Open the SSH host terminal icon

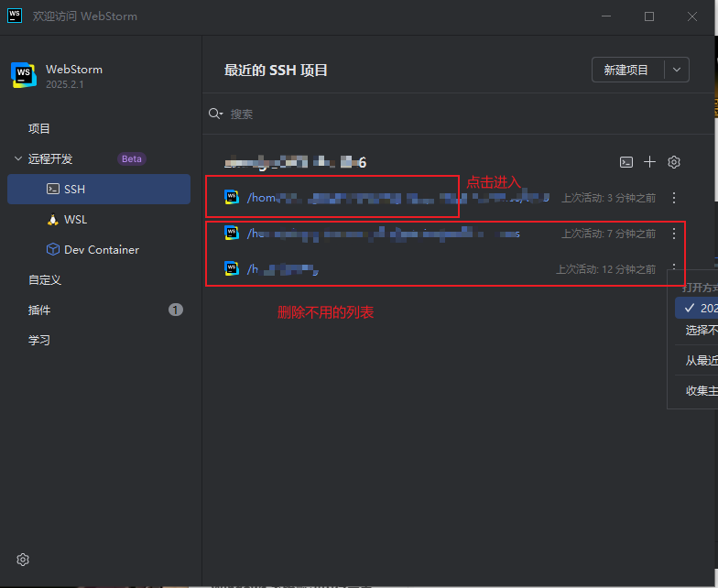point(626,162)
